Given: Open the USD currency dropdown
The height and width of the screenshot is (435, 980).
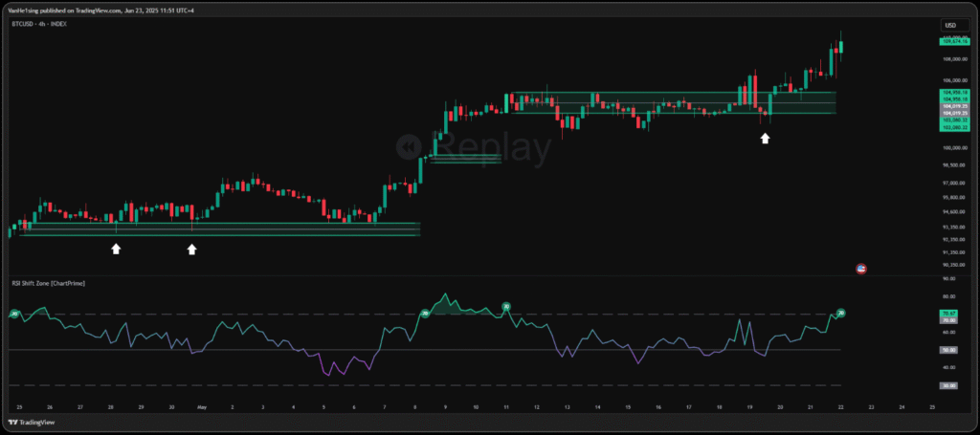Looking at the screenshot, I should click(950, 26).
